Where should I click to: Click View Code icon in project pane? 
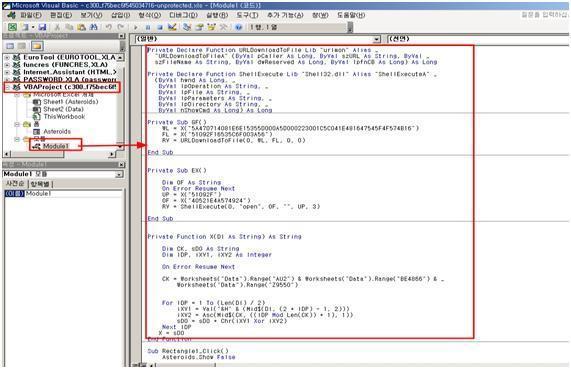point(10,46)
